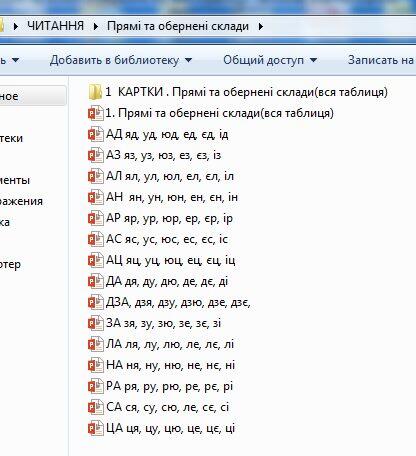Select file 'ЗА зя, зу, зю, зе, зє, зі'
Screen dimensions: 416x456
pos(163,323)
